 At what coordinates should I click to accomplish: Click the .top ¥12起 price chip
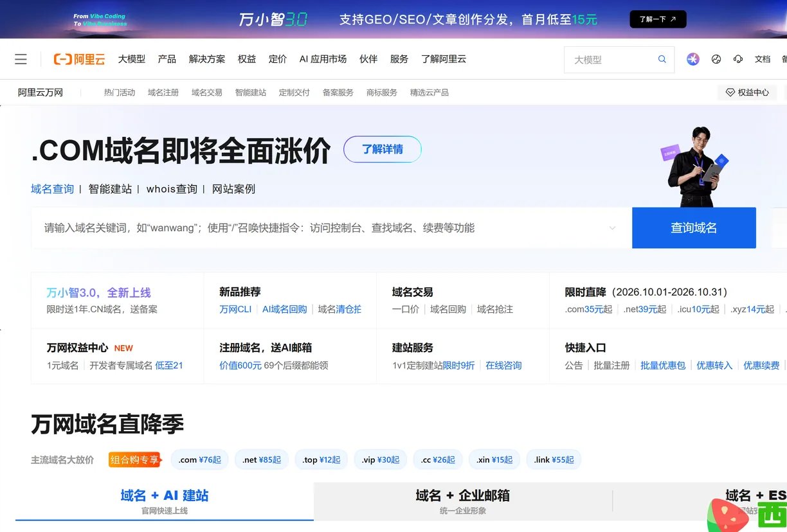(321, 460)
